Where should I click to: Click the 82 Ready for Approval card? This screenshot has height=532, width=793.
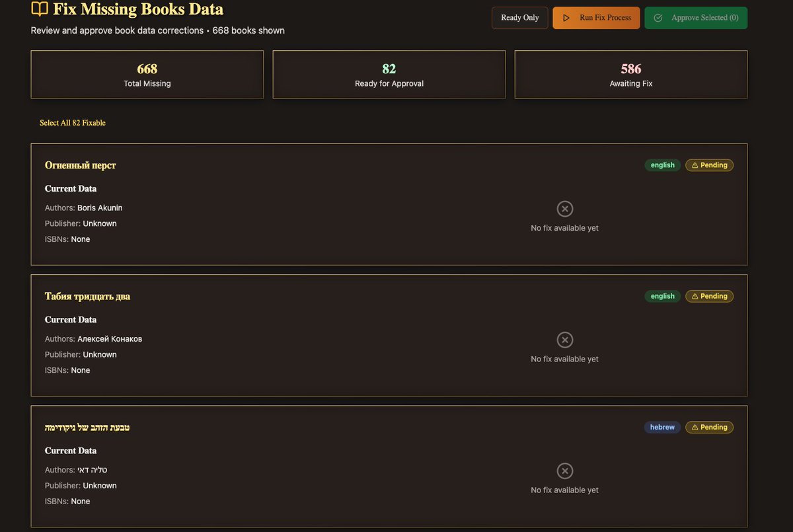pyautogui.click(x=389, y=75)
